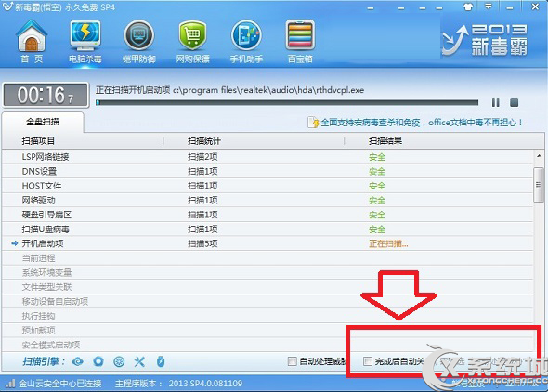Click the signal bars cloud connection icon
548x392 pixels.
point(10,384)
